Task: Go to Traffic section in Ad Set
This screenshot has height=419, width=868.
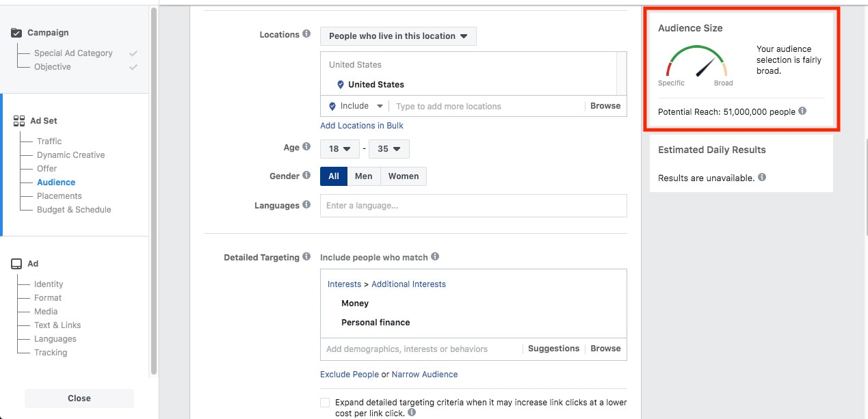Action: [49, 141]
